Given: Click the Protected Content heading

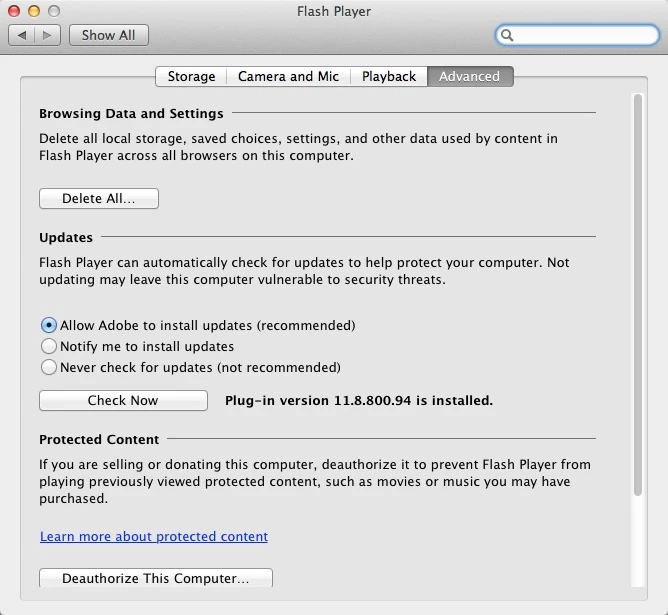Looking at the screenshot, I should coord(99,439).
